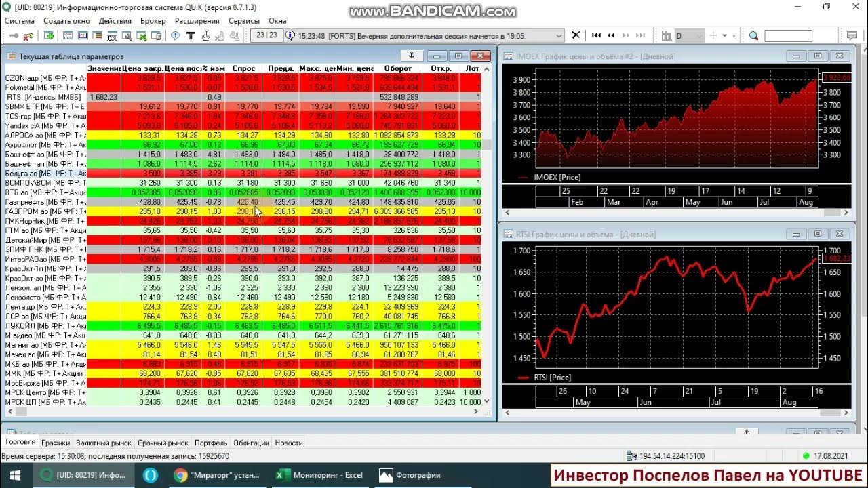Select the Магнит ао row
Viewport: 868px width, 488px height.
[243, 345]
